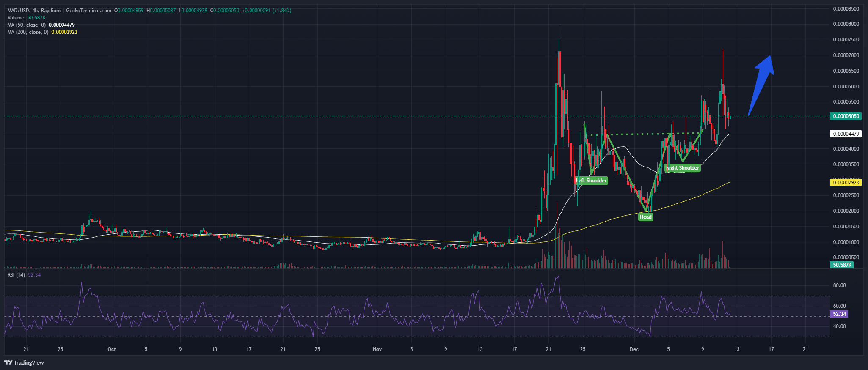Click the Left Shoulder pattern label

[x=591, y=181]
